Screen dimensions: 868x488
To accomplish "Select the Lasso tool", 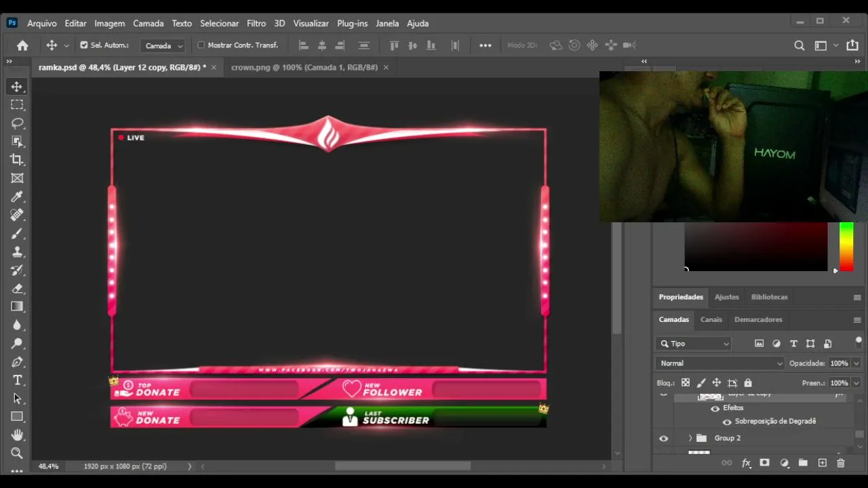I will [x=17, y=123].
